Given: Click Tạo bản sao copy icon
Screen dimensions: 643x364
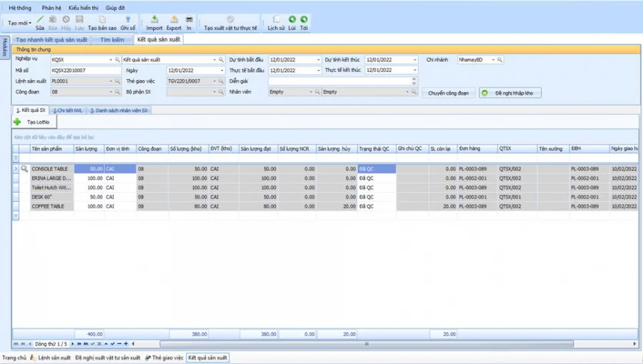Looking at the screenshot, I should point(102,19).
